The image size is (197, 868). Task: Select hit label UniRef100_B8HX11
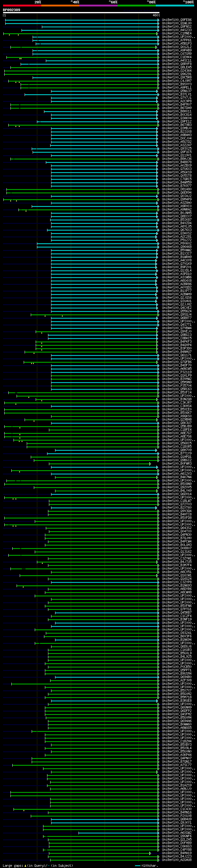point(177,111)
